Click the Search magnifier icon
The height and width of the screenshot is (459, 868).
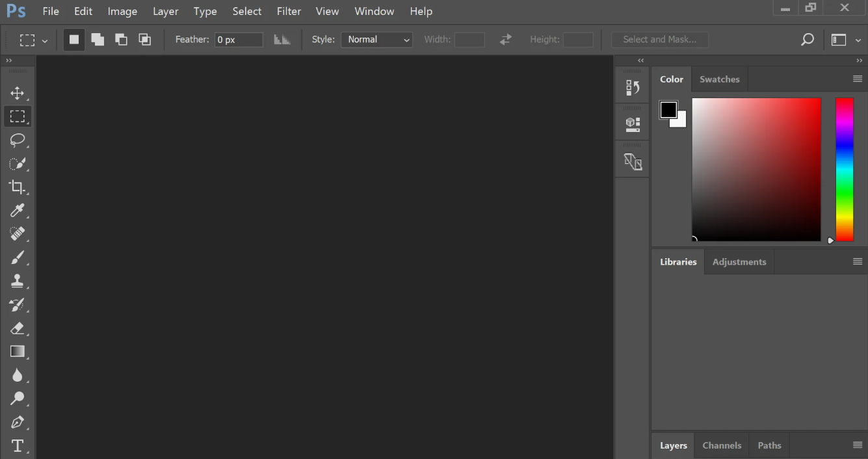807,40
